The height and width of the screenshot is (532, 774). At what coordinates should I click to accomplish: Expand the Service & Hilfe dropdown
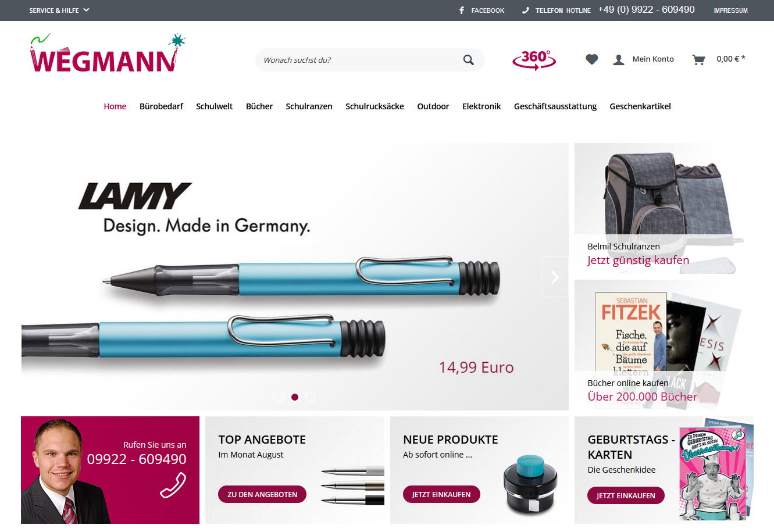tap(59, 10)
